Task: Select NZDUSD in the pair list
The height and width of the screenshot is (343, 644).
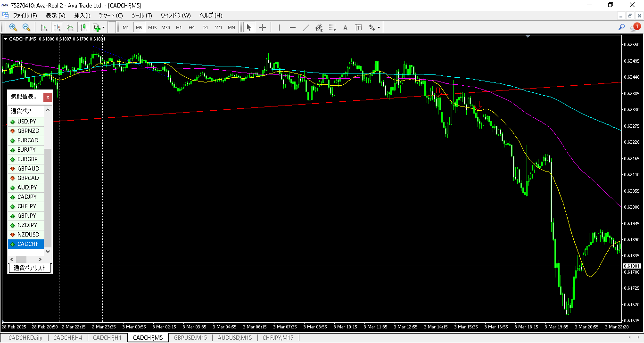Action: (26, 235)
